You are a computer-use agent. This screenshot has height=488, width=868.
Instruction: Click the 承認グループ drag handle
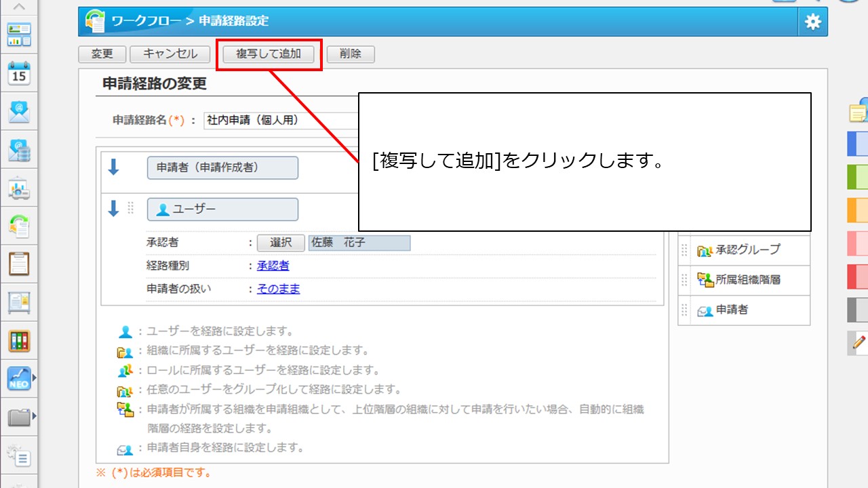tap(684, 249)
